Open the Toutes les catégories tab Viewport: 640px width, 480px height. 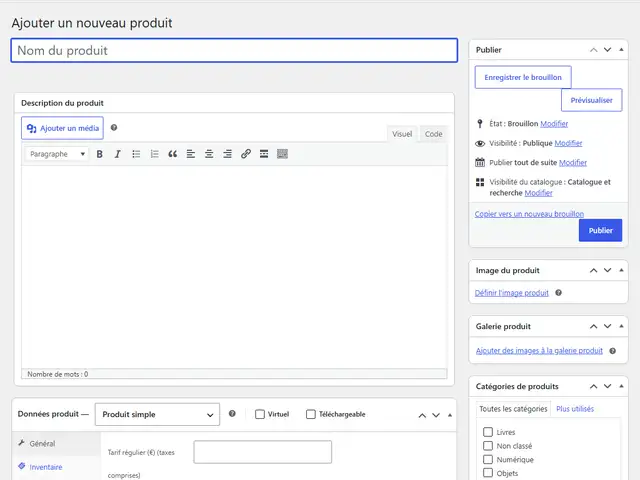[513, 409]
